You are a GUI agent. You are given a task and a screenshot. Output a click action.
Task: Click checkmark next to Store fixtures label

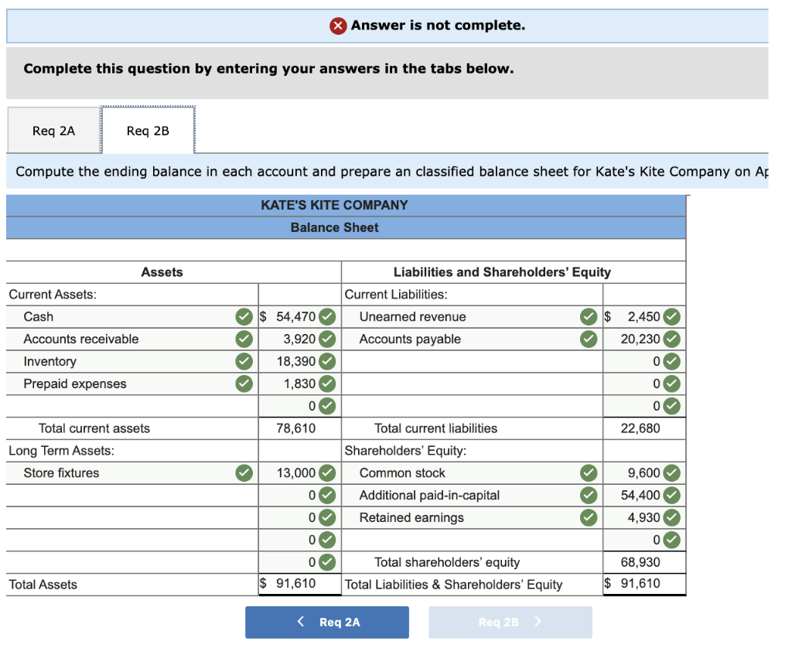pyautogui.click(x=244, y=473)
